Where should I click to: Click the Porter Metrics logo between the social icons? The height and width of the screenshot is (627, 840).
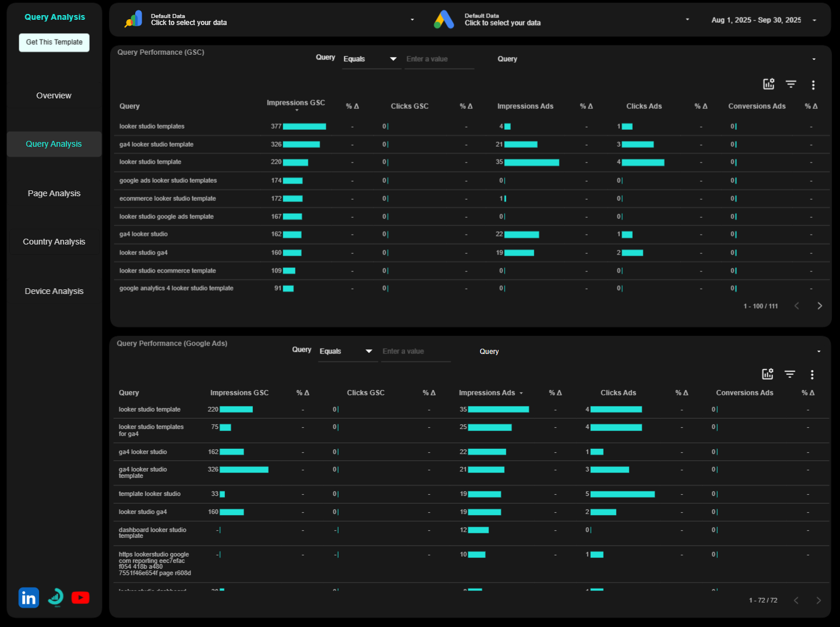55,597
